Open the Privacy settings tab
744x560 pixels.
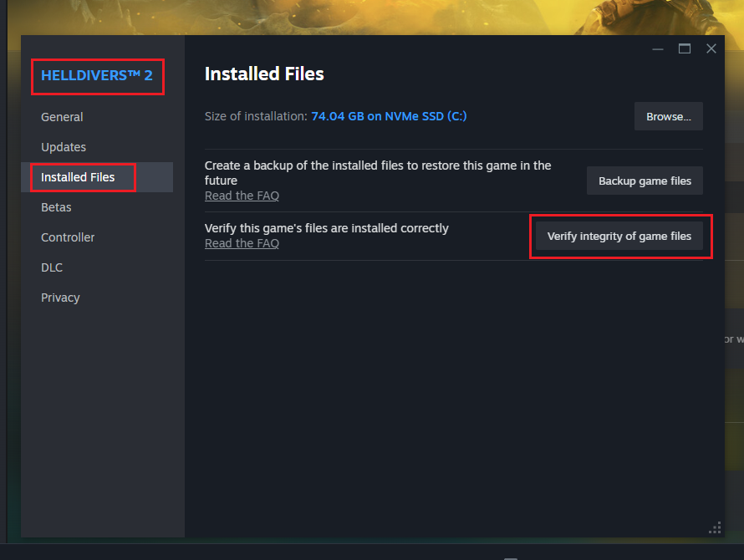pos(60,298)
